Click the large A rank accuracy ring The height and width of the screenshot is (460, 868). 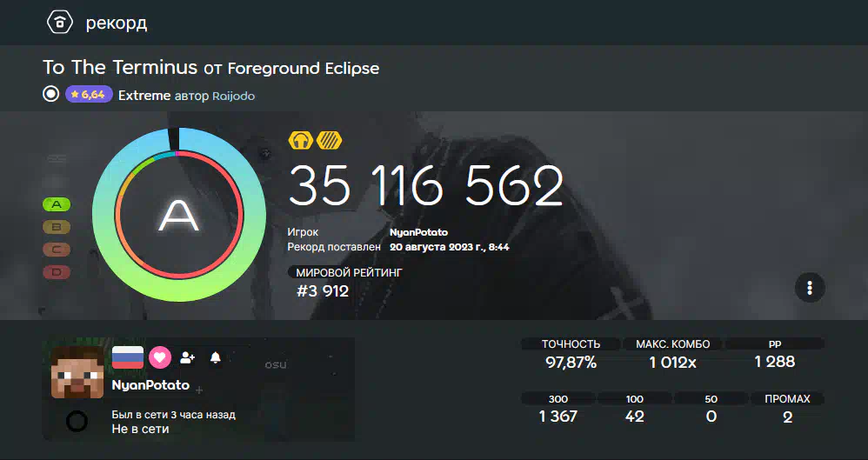tap(179, 215)
